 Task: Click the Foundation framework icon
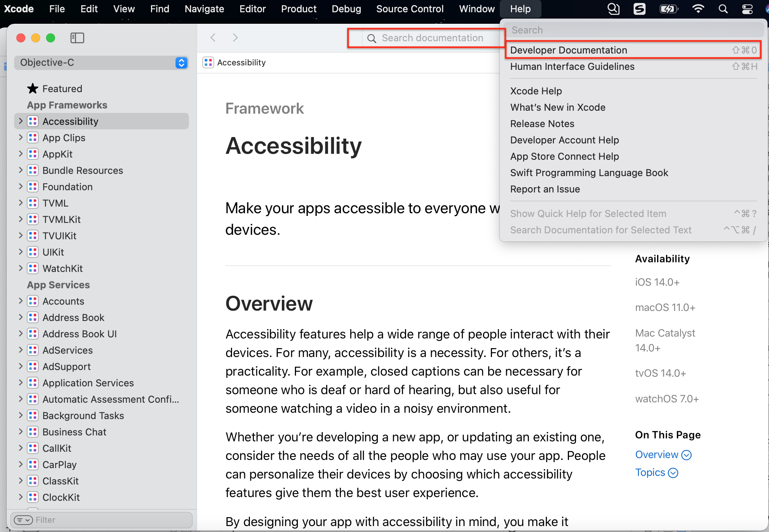33,187
